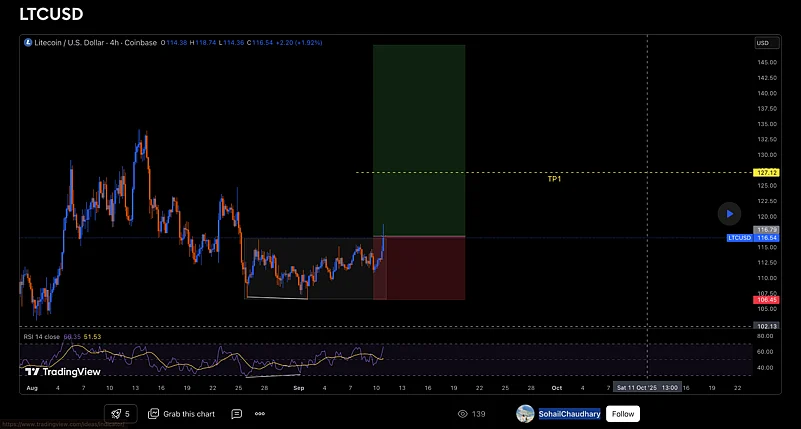This screenshot has height=429, width=801.
Task: Click the Aug date on time axis
Action: [x=32, y=388]
